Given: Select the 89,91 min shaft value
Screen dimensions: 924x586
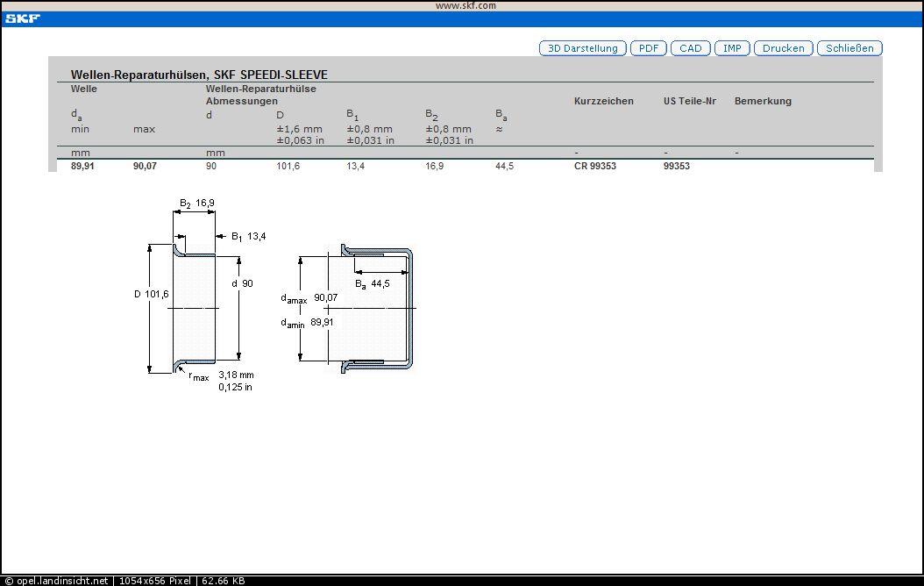Looking at the screenshot, I should pyautogui.click(x=82, y=167).
